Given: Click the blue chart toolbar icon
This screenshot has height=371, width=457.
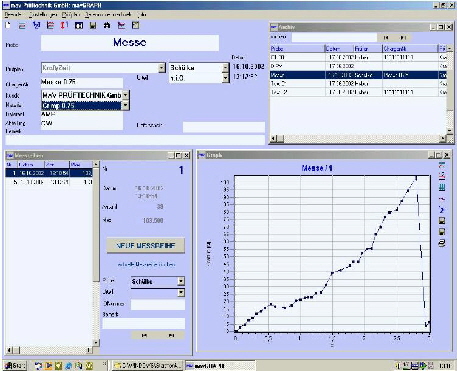Looking at the screenshot, I should click(36, 25).
